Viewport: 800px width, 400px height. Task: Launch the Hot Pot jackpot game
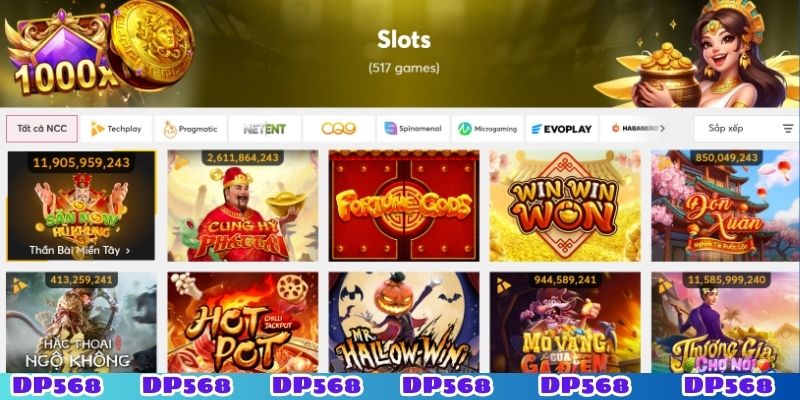coord(243,322)
